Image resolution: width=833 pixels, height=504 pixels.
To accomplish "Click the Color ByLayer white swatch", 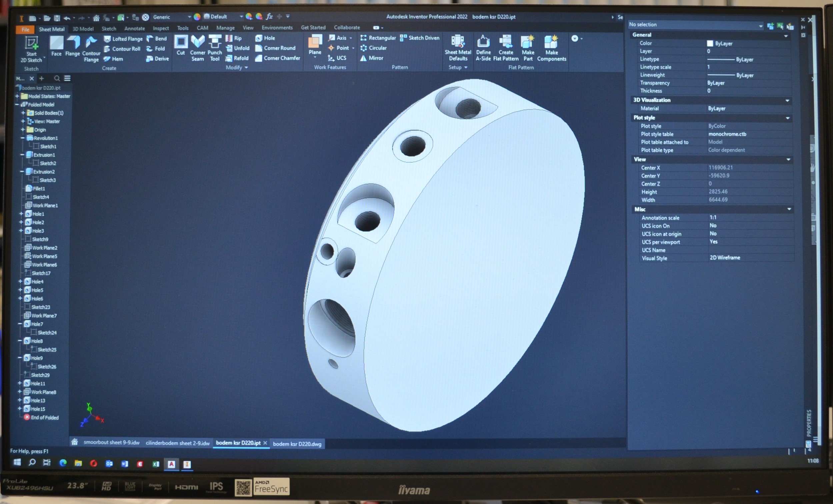I will pos(710,44).
